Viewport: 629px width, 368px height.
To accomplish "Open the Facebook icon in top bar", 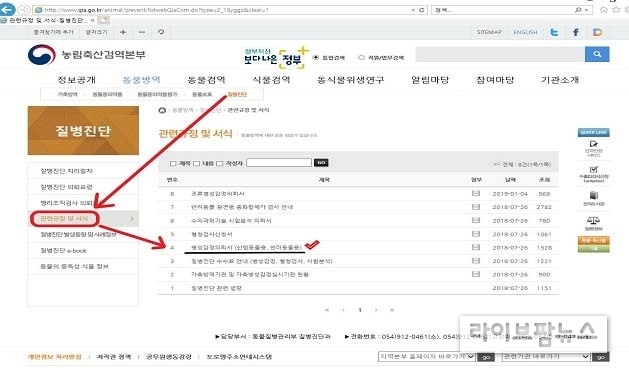I will 576,32.
